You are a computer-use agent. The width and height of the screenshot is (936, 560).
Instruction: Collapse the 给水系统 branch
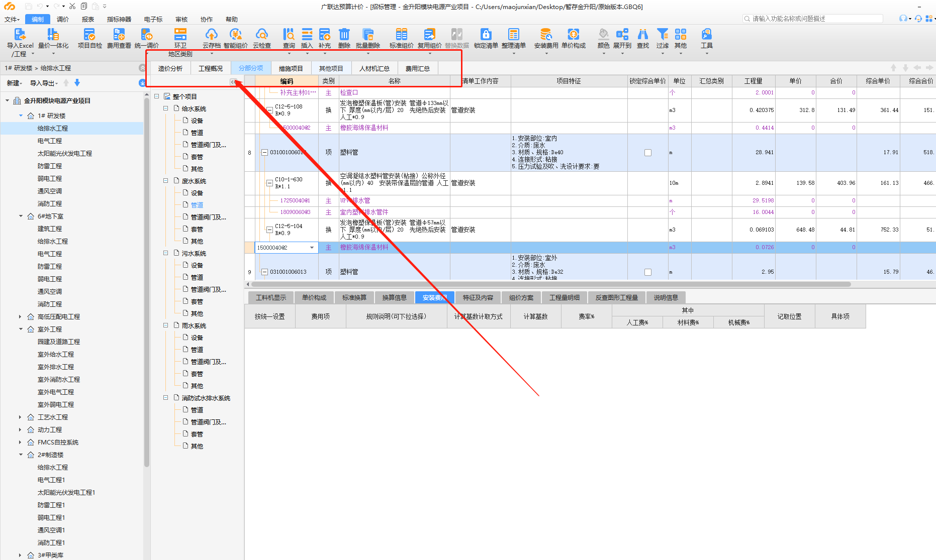(x=165, y=108)
